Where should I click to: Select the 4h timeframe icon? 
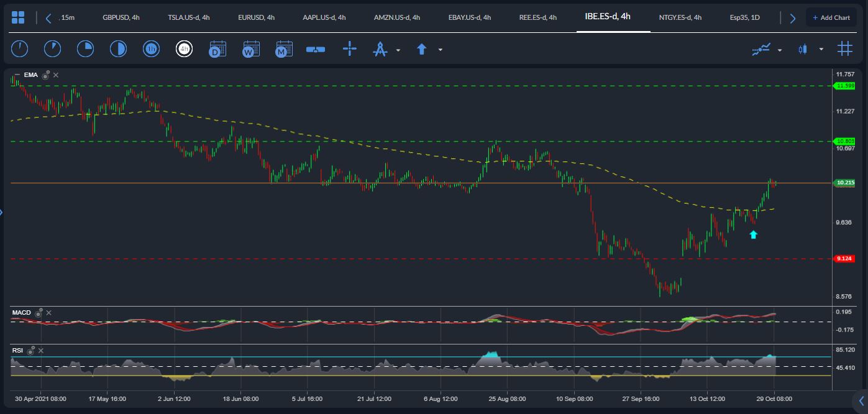coord(184,48)
